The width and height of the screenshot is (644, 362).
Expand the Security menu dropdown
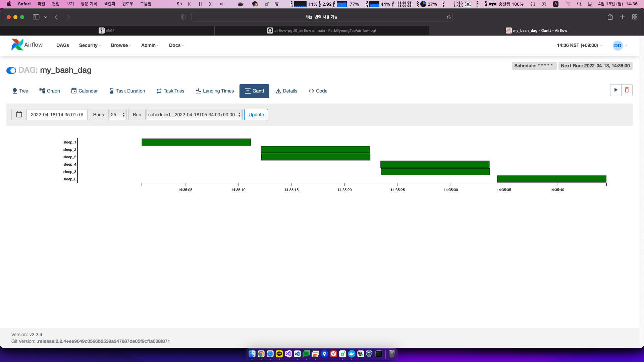[x=90, y=45]
